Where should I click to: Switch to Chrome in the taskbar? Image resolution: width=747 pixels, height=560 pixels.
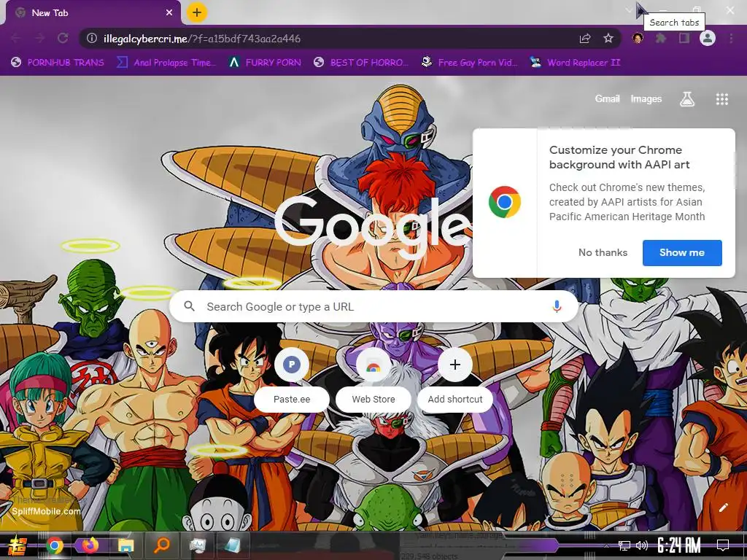pos(55,545)
